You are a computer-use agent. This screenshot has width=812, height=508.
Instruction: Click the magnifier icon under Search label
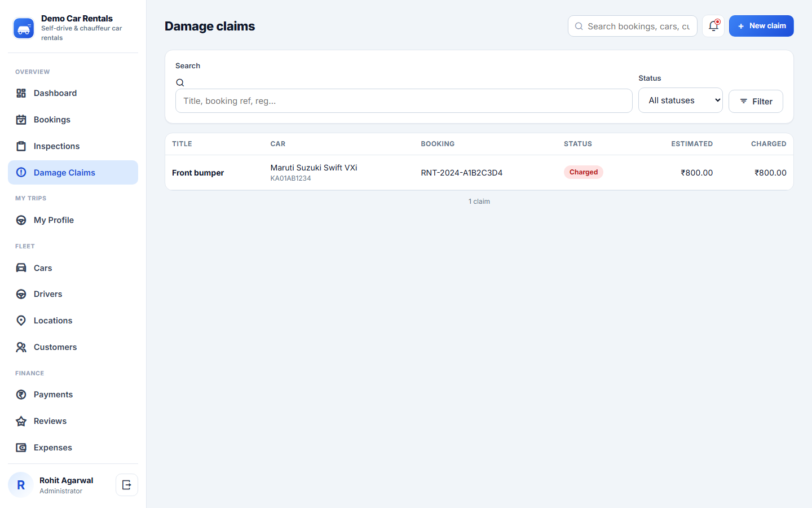[180, 83]
